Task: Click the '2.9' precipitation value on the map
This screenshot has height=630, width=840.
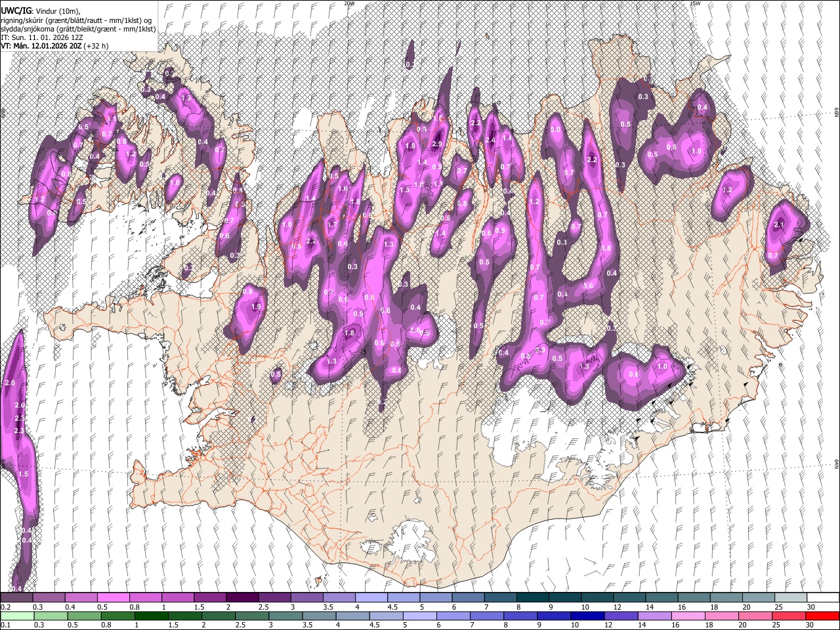Action: click(438, 144)
